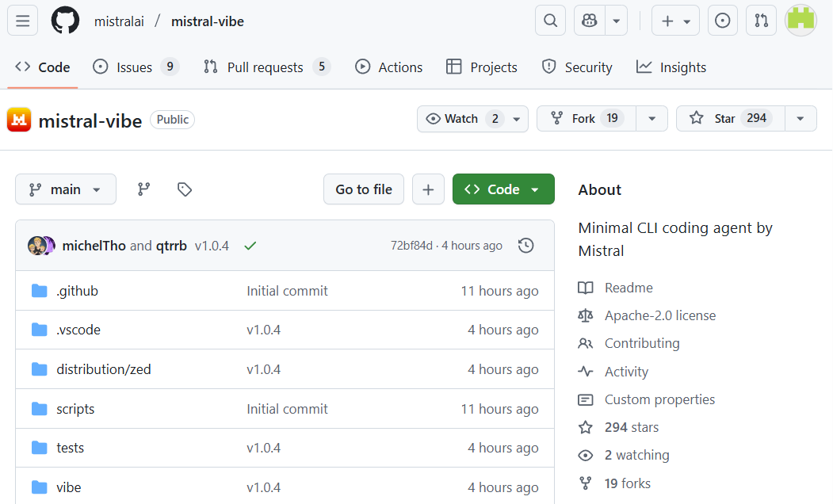The height and width of the screenshot is (504, 833).
Task: Expand the main branch selector dropdown
Action: [x=66, y=189]
